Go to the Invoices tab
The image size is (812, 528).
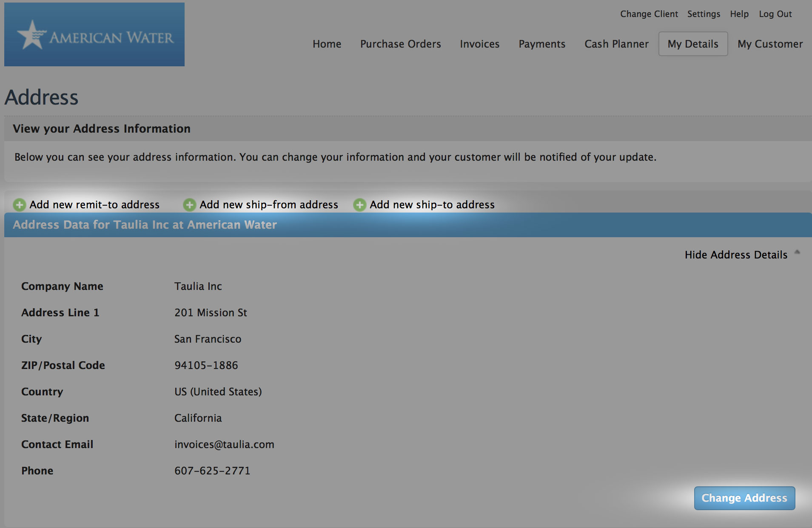click(x=479, y=44)
